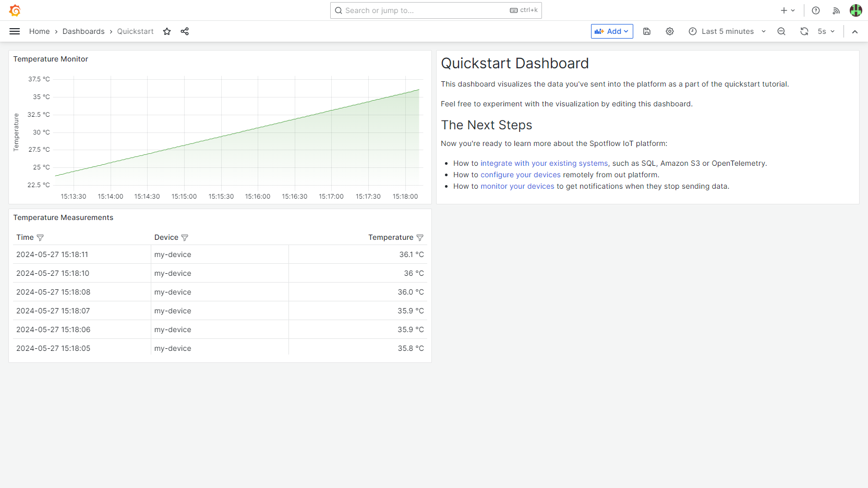This screenshot has width=868, height=488.
Task: Click the 36.0 °C temperature value
Action: (x=411, y=292)
